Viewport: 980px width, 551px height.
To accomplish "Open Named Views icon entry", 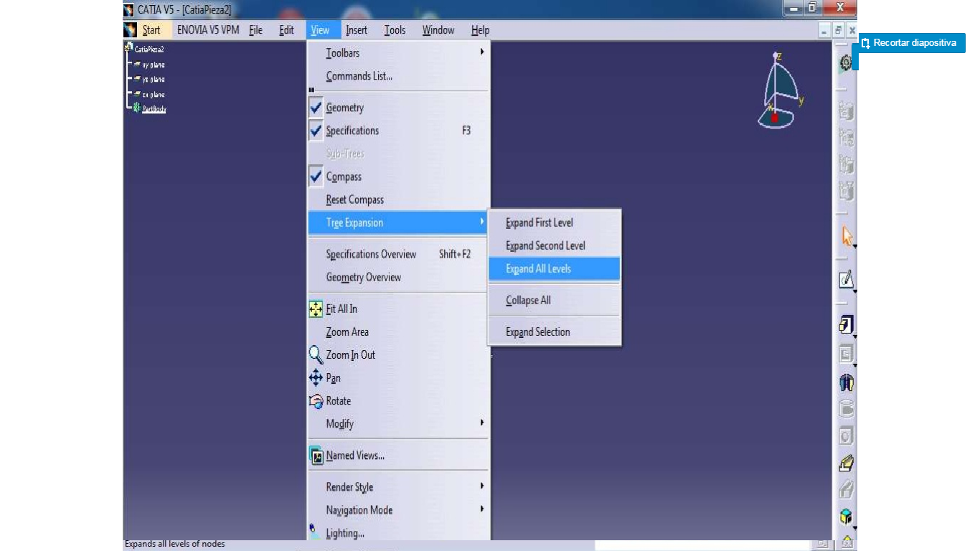I will point(316,456).
